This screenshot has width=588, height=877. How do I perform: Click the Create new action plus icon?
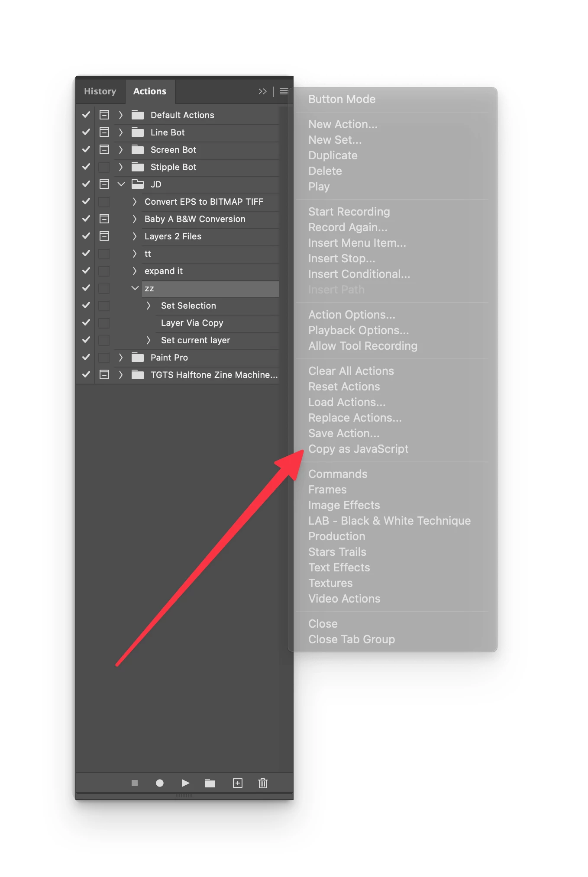[238, 783]
